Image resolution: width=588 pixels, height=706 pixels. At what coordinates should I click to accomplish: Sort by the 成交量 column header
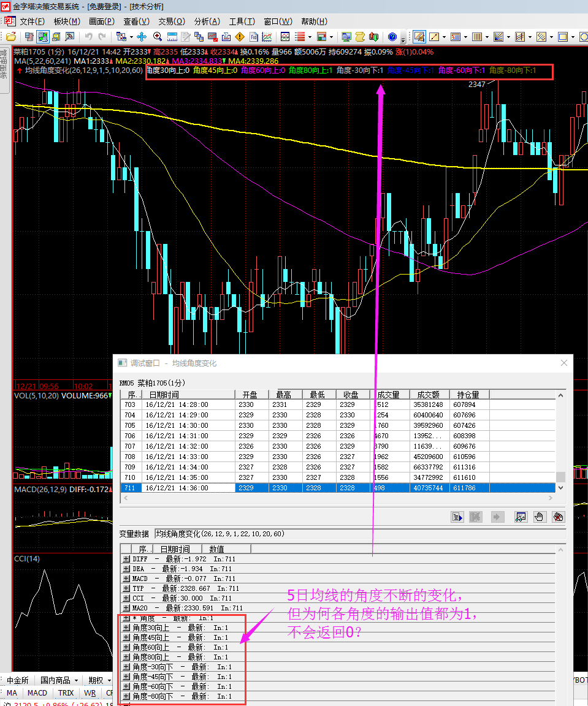coord(390,395)
